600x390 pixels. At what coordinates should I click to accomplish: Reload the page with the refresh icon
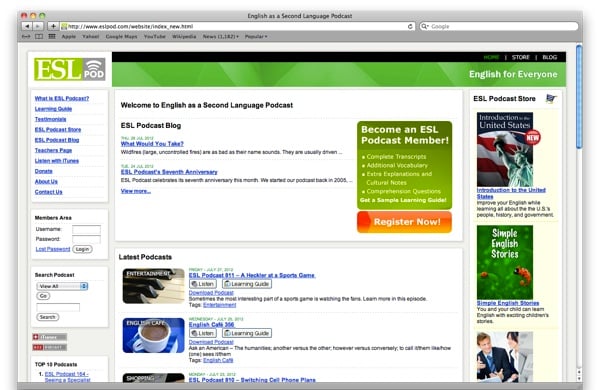(x=410, y=26)
